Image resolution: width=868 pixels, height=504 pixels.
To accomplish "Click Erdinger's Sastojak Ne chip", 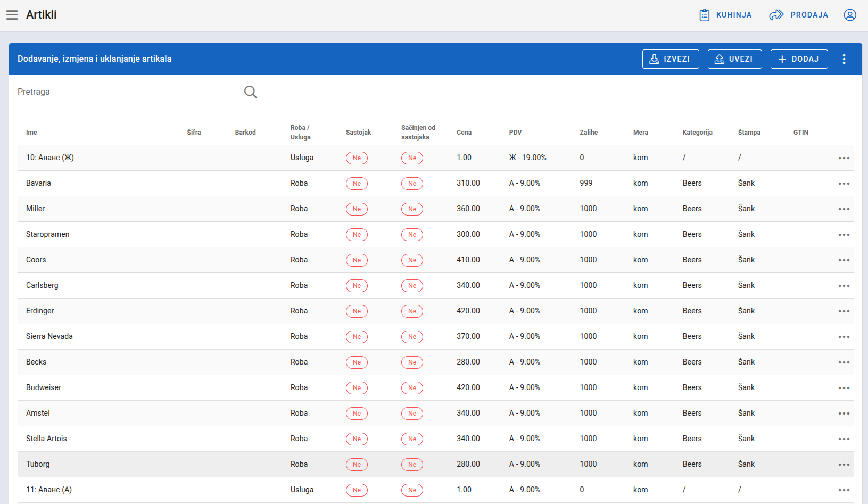I will 357,311.
